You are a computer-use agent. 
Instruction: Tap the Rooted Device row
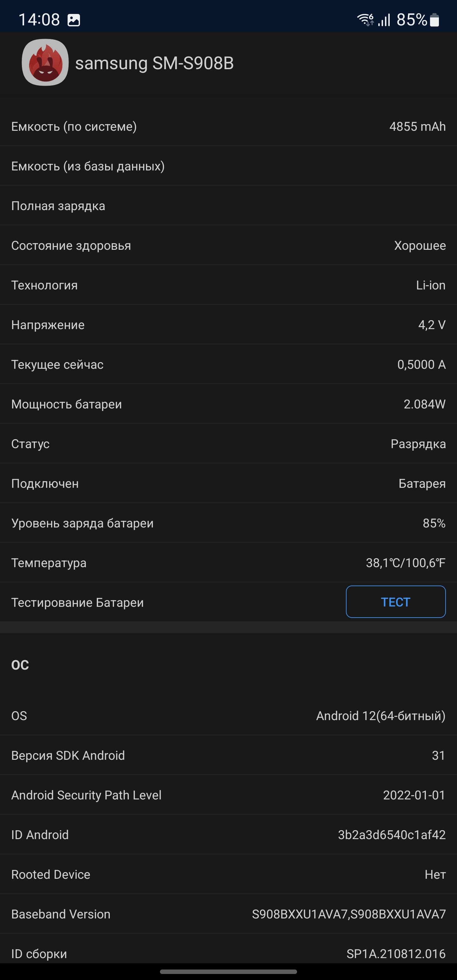coord(228,874)
